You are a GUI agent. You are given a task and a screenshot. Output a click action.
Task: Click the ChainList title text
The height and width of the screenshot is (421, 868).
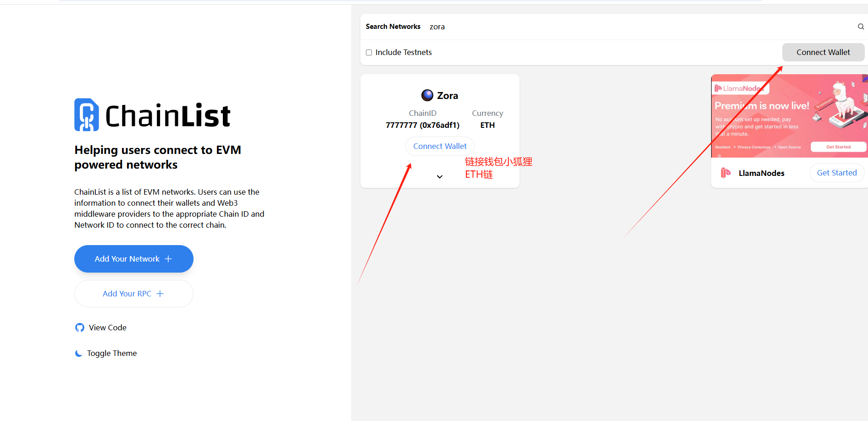tap(168, 115)
